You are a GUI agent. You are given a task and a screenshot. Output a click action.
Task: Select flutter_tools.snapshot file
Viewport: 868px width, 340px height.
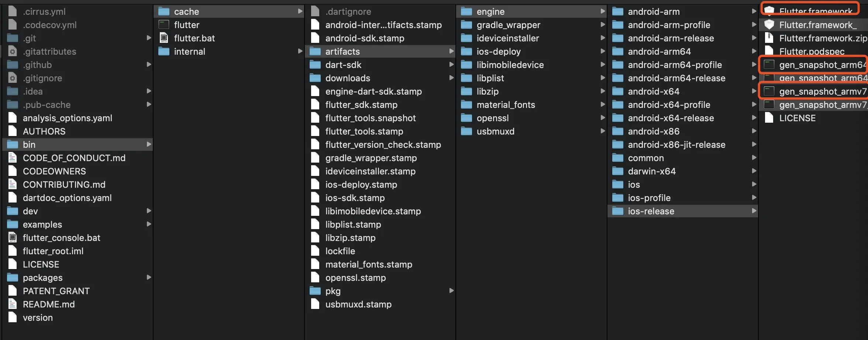[380, 118]
